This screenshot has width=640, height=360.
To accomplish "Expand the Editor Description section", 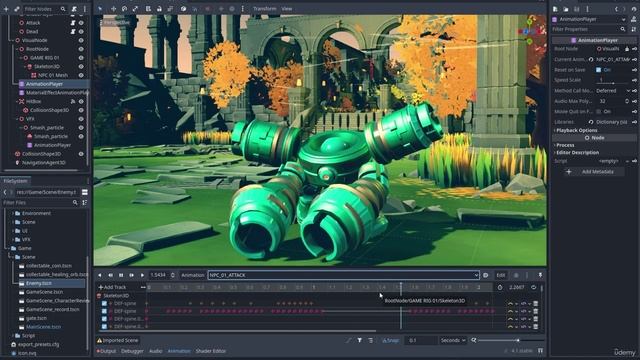I will coord(577,152).
